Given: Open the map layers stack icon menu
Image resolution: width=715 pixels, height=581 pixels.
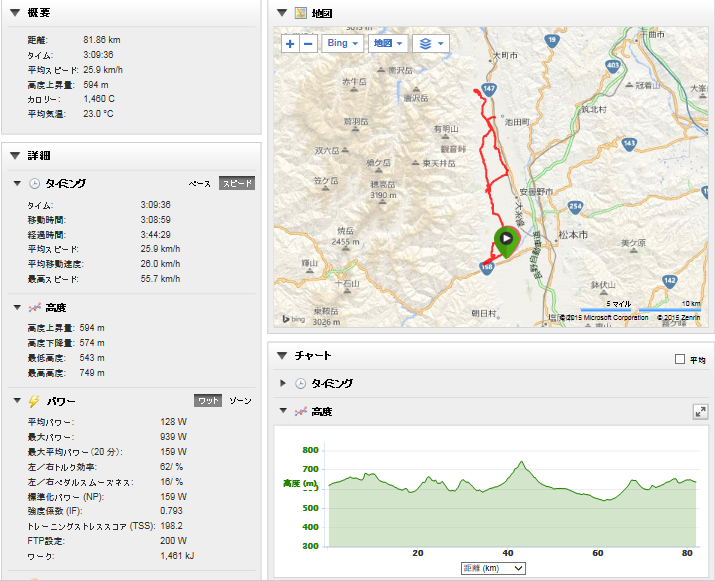Looking at the screenshot, I should pos(431,43).
